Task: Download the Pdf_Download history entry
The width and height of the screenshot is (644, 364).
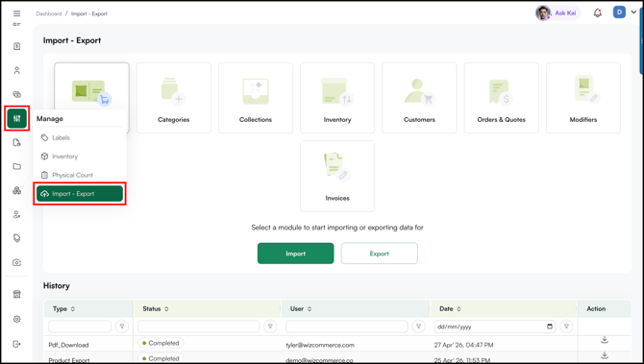Action: coord(605,340)
